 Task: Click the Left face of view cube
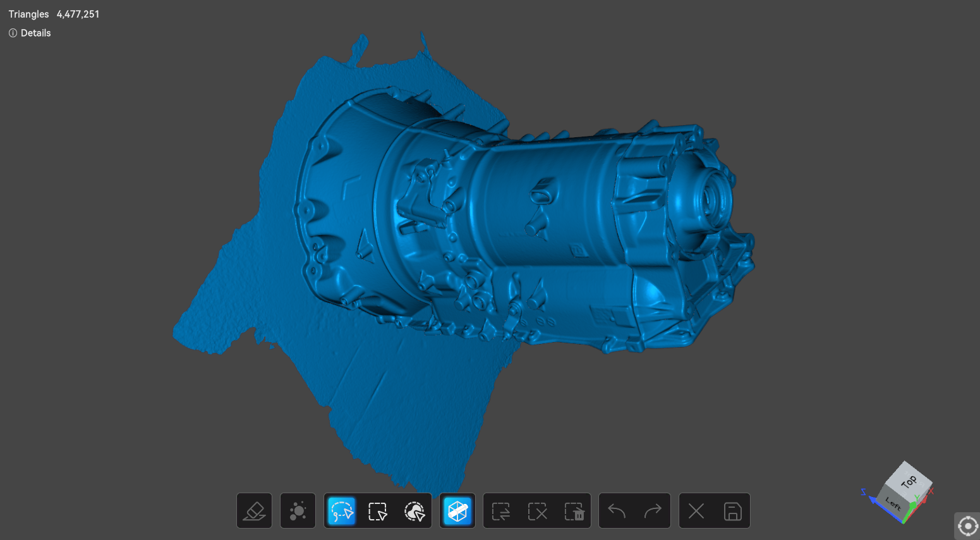click(x=892, y=503)
